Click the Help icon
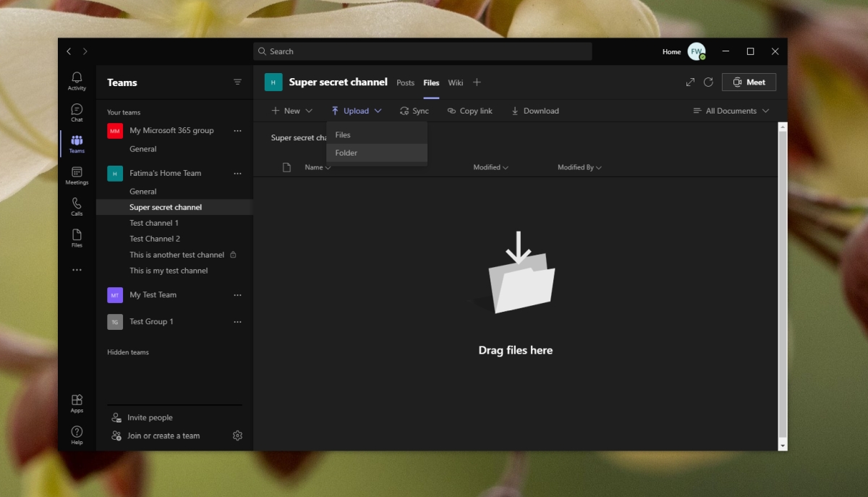 [77, 435]
